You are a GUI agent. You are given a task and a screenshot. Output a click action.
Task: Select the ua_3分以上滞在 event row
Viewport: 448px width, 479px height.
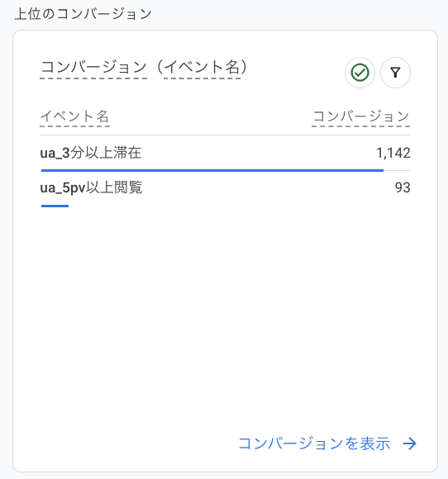point(225,153)
